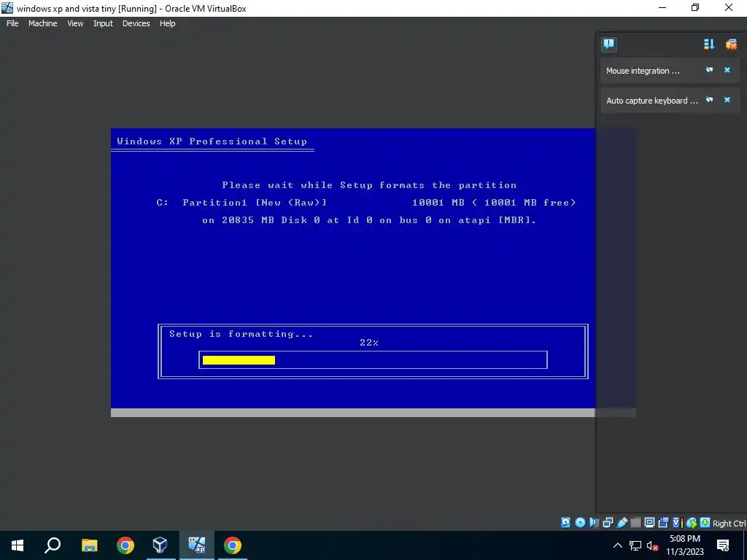Screen dimensions: 747x560
Task: Click the arrow icon on Auto capture keyboard notification
Action: [709, 100]
